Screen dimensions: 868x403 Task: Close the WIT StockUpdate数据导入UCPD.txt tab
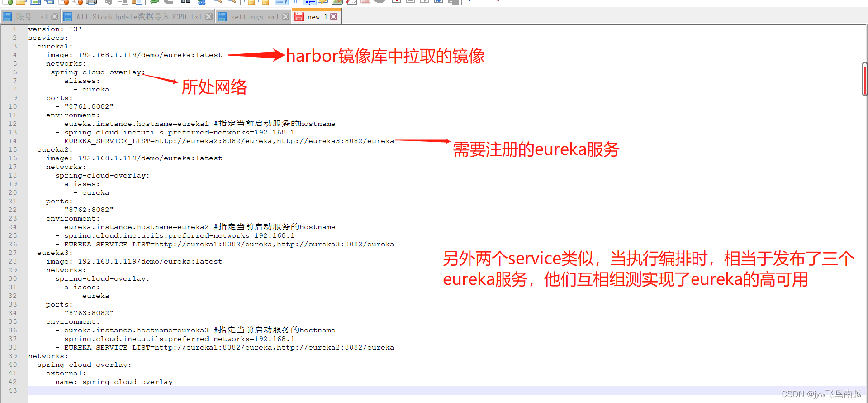(x=209, y=17)
